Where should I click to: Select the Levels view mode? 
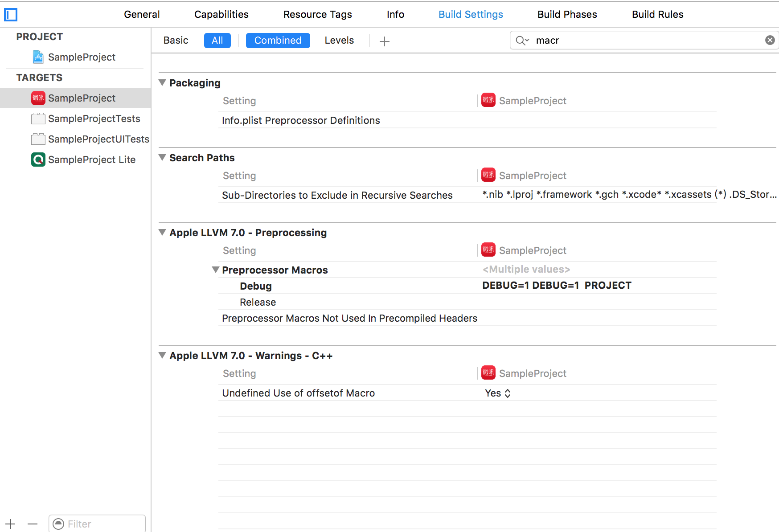(339, 41)
